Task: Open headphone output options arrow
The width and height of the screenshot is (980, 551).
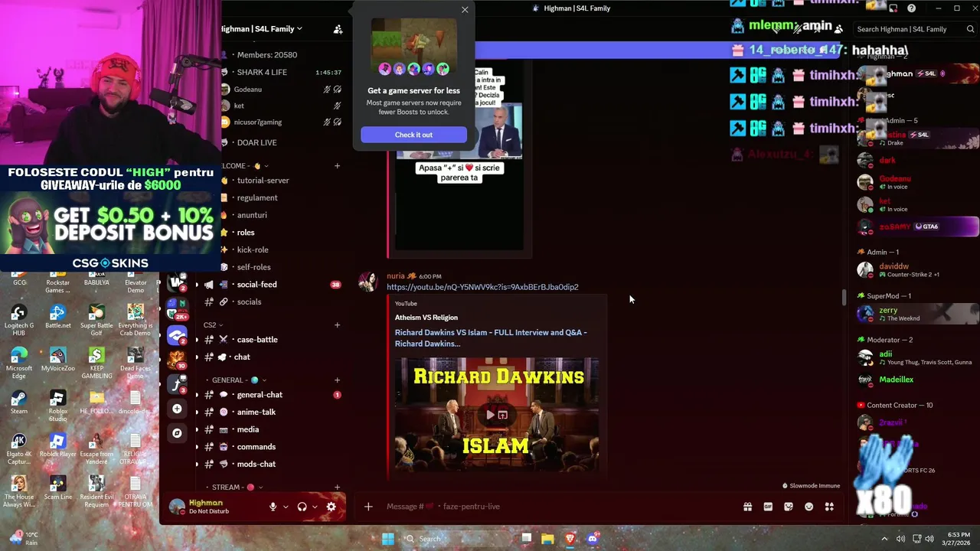Action: pyautogui.click(x=315, y=507)
